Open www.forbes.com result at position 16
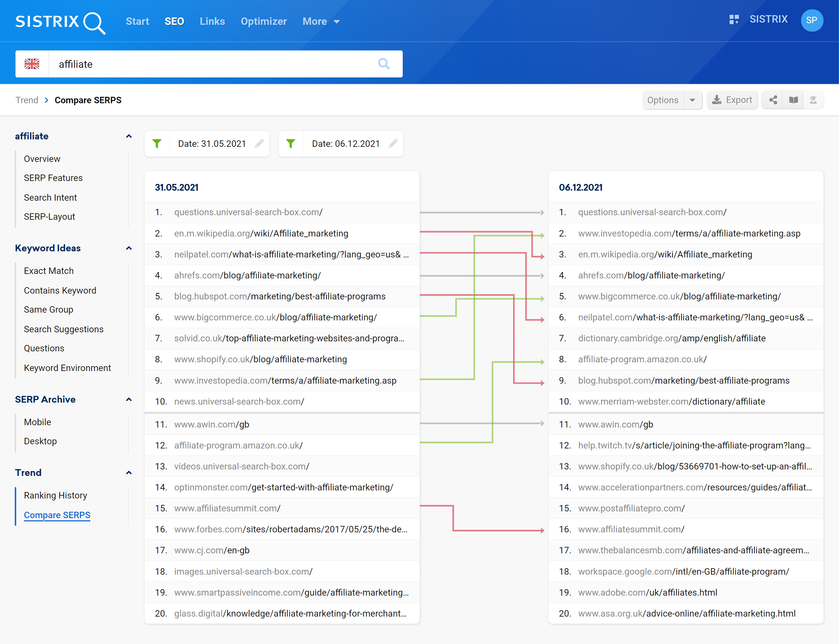The image size is (839, 644). pyautogui.click(x=291, y=529)
